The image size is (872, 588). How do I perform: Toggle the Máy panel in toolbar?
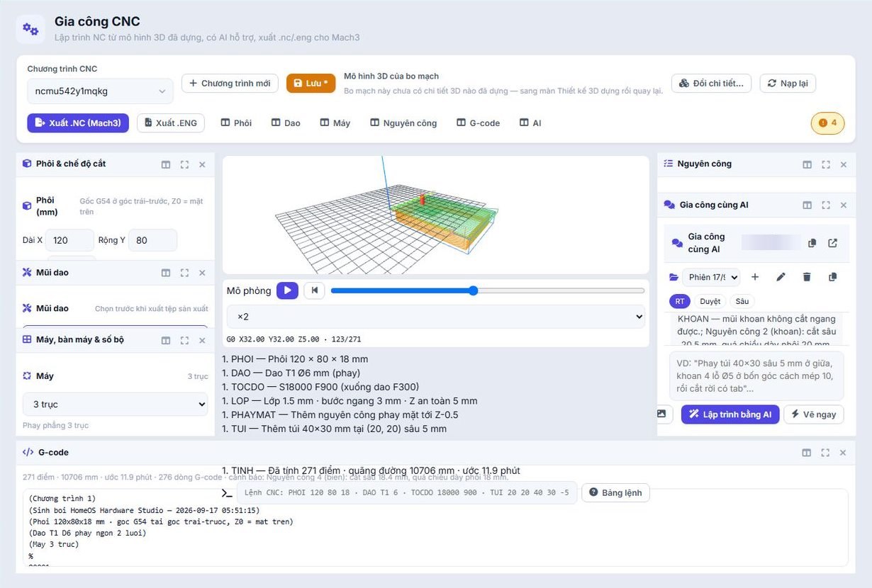click(x=335, y=123)
